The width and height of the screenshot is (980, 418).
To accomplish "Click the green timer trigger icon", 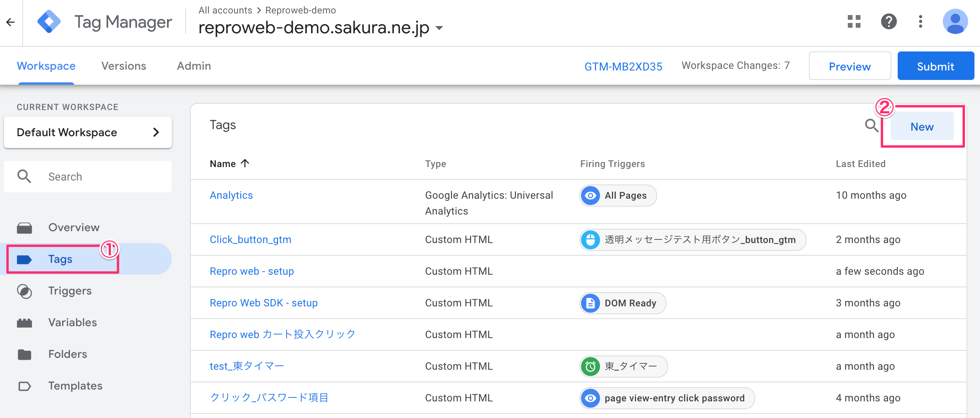I will coord(591,367).
